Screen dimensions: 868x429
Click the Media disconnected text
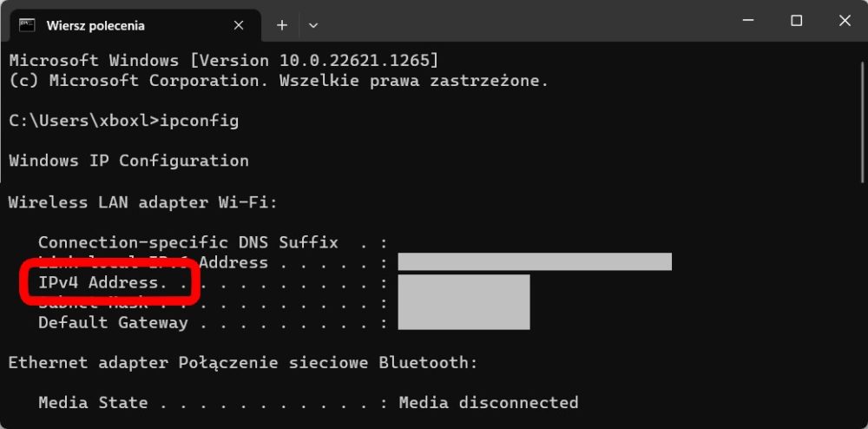489,402
